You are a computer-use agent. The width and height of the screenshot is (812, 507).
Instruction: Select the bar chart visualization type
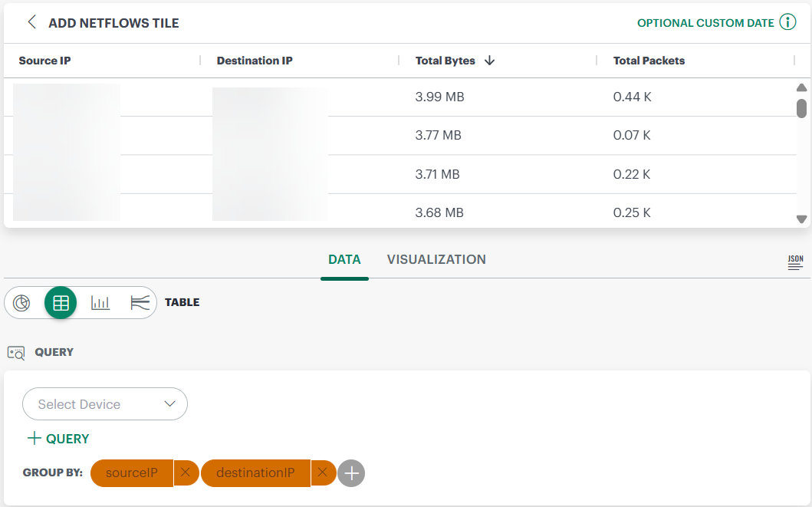tap(100, 303)
